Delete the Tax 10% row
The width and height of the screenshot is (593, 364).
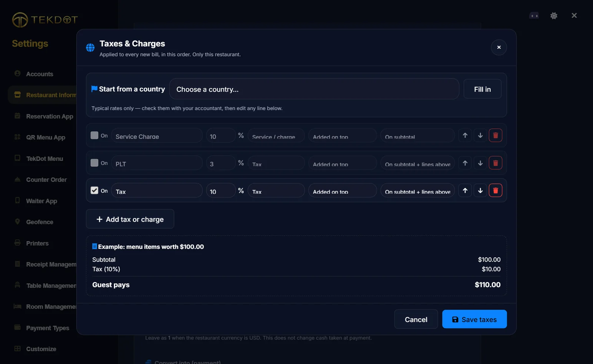(x=496, y=190)
